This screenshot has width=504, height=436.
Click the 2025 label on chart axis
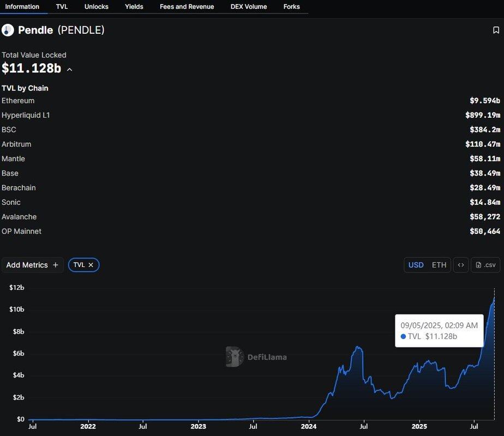coord(419,426)
